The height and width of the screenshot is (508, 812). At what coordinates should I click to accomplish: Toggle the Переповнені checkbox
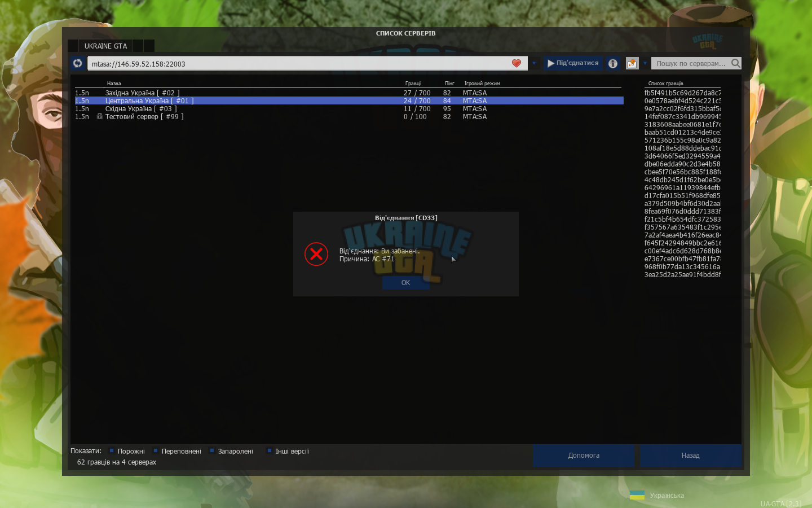click(156, 450)
